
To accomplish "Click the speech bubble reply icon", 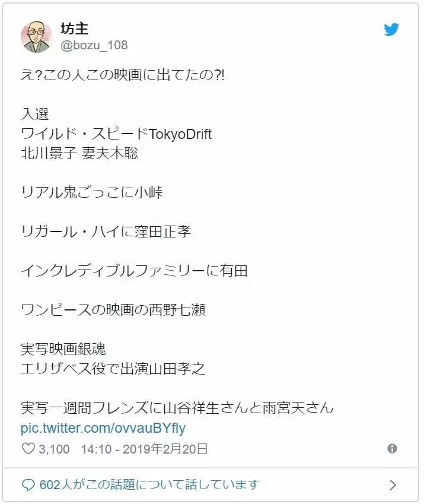I will click(x=28, y=485).
